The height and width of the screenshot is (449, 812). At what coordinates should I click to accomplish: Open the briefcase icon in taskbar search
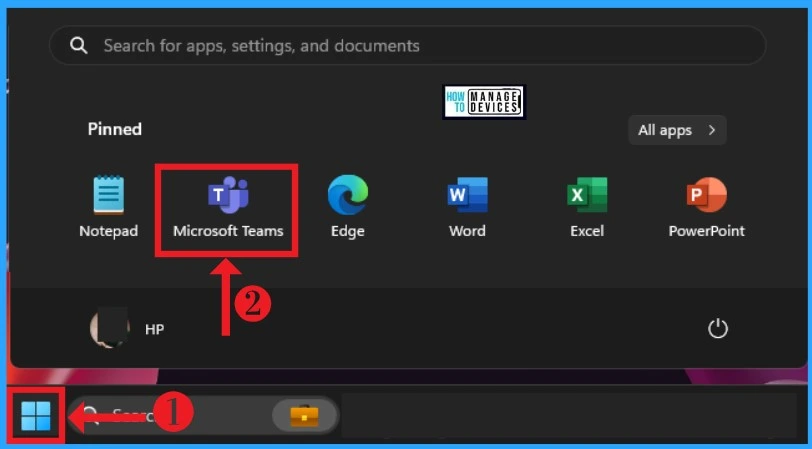pos(304,415)
